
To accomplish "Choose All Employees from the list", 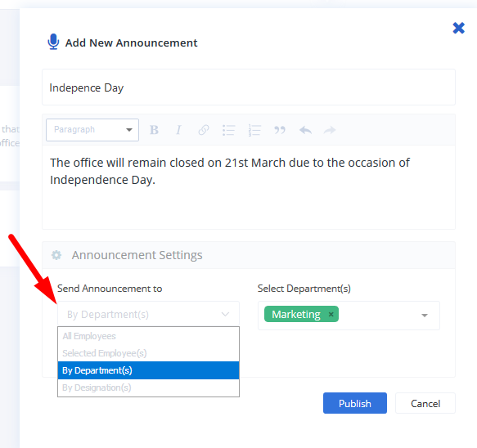I will pyautogui.click(x=148, y=336).
